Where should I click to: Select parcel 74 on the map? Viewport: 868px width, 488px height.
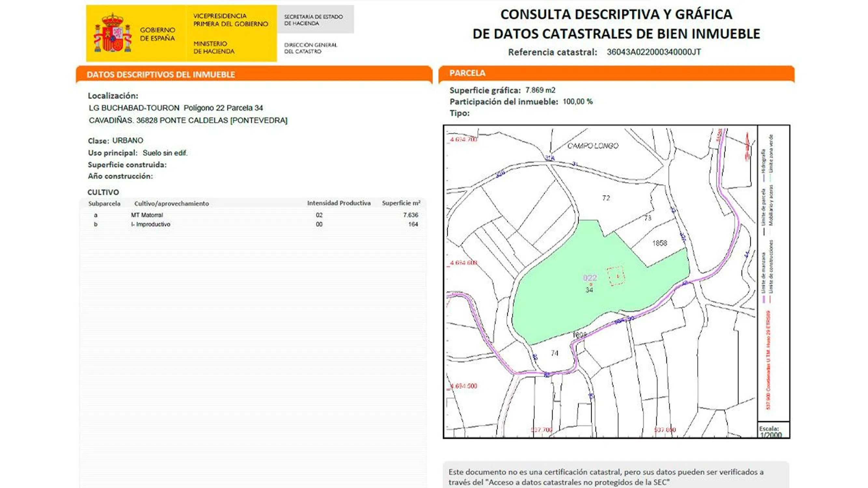tap(554, 353)
